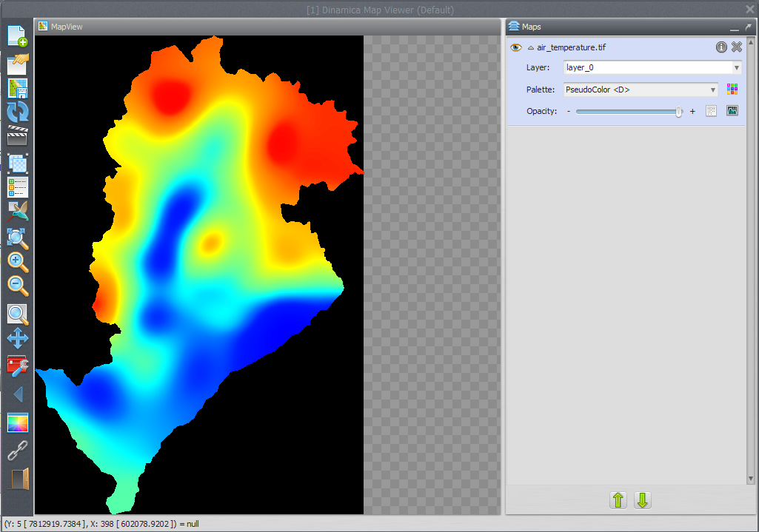Activate the pan tool with four arrows
The width and height of the screenshot is (759, 532).
coord(17,339)
